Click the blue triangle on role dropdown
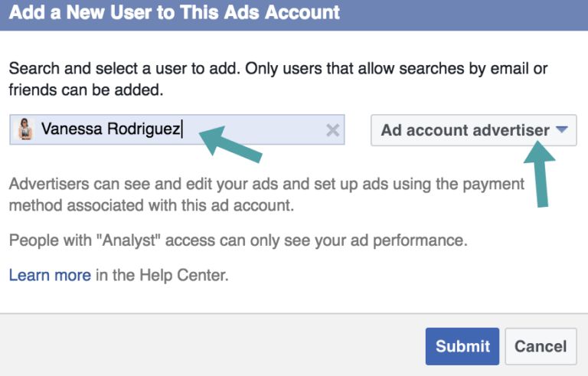The image size is (588, 376). coord(562,130)
